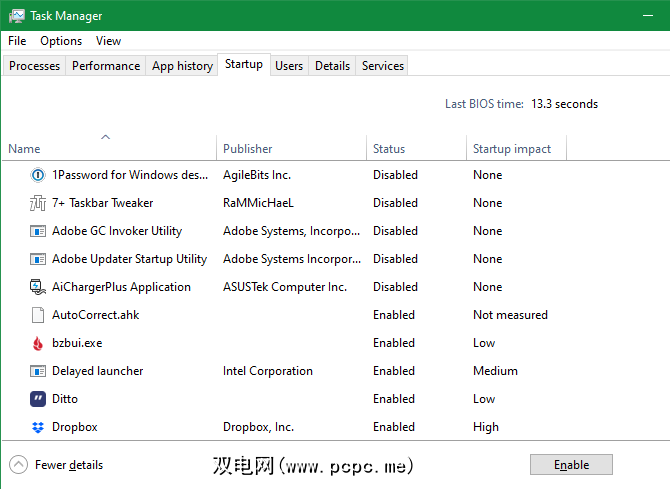The height and width of the screenshot is (489, 670).
Task: Click the '13.3 seconds' BIOS time value
Action: click(x=564, y=104)
